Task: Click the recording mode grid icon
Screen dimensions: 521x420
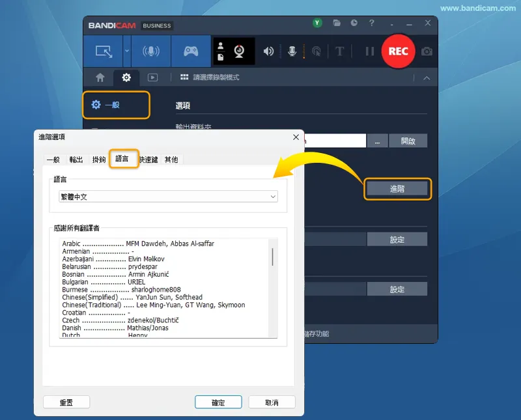Action: pyautogui.click(x=184, y=77)
